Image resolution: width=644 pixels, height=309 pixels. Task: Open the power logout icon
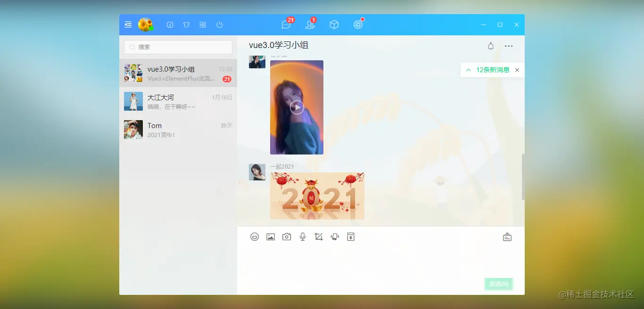point(219,24)
